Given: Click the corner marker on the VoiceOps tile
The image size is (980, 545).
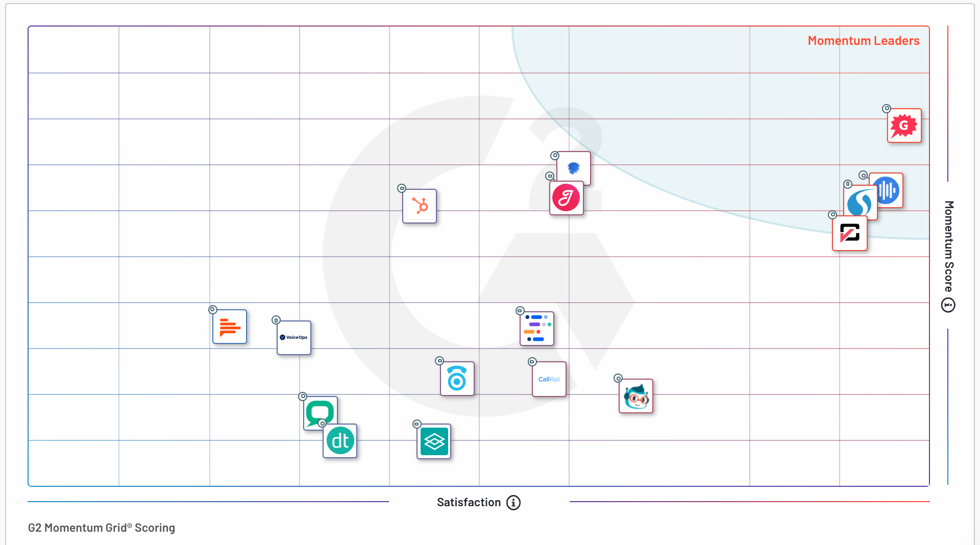Looking at the screenshot, I should [x=276, y=320].
